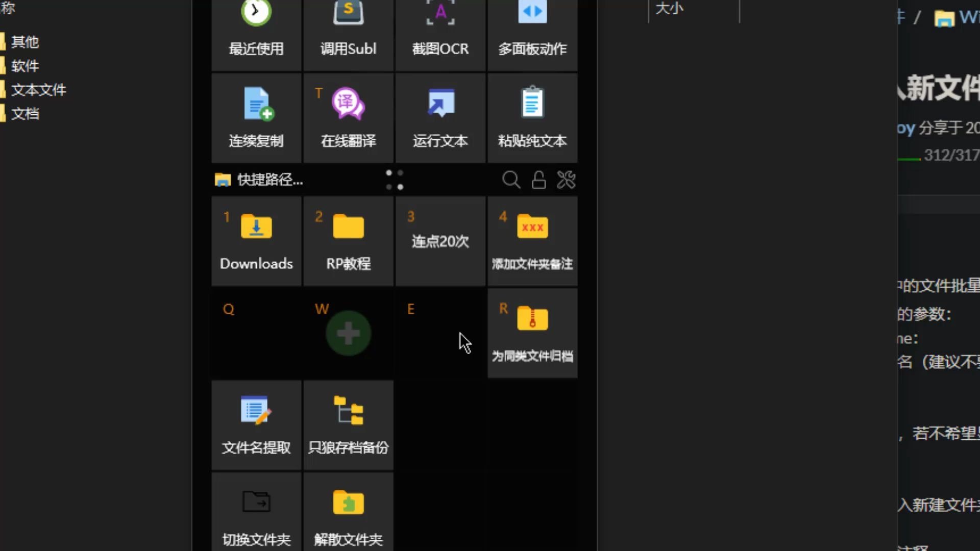Run the 文件名提取 action
The width and height of the screenshot is (980, 551).
pos(256,424)
